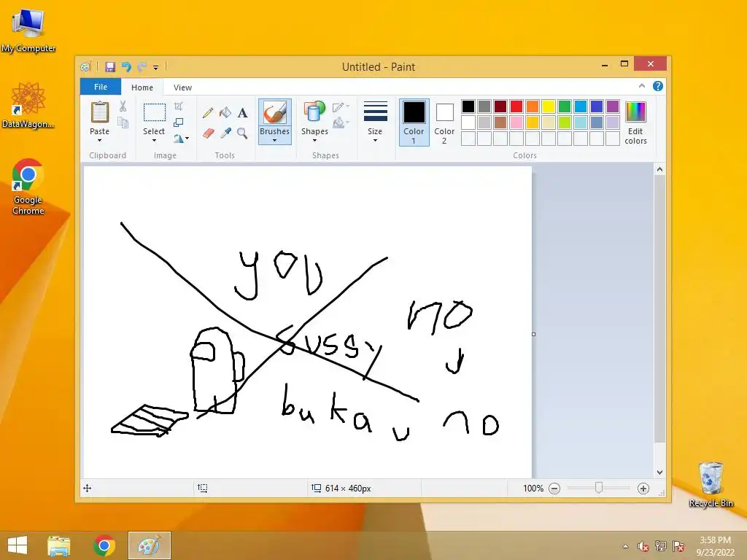Image resolution: width=747 pixels, height=560 pixels.
Task: Show hidden tray icons arrow
Action: click(625, 546)
